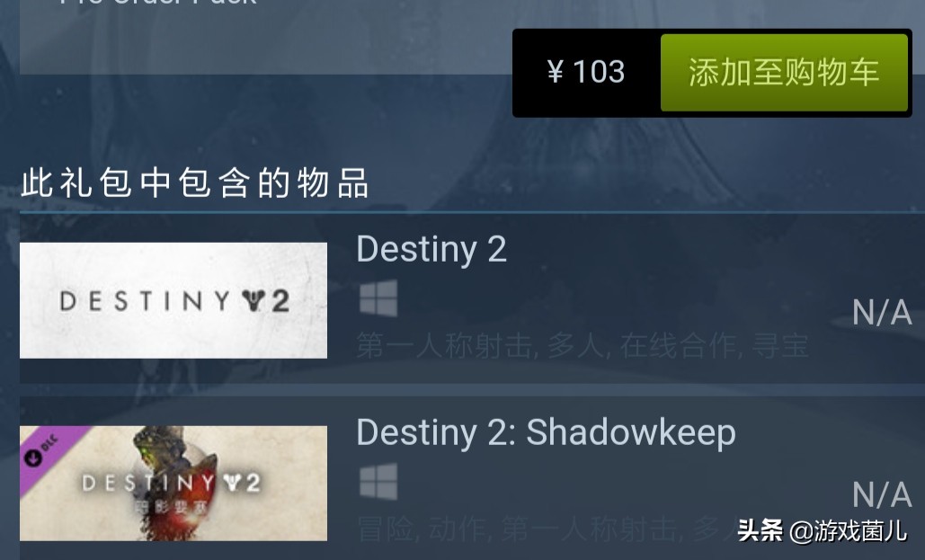Click N/A price in Destiny 2 row

pos(883,312)
